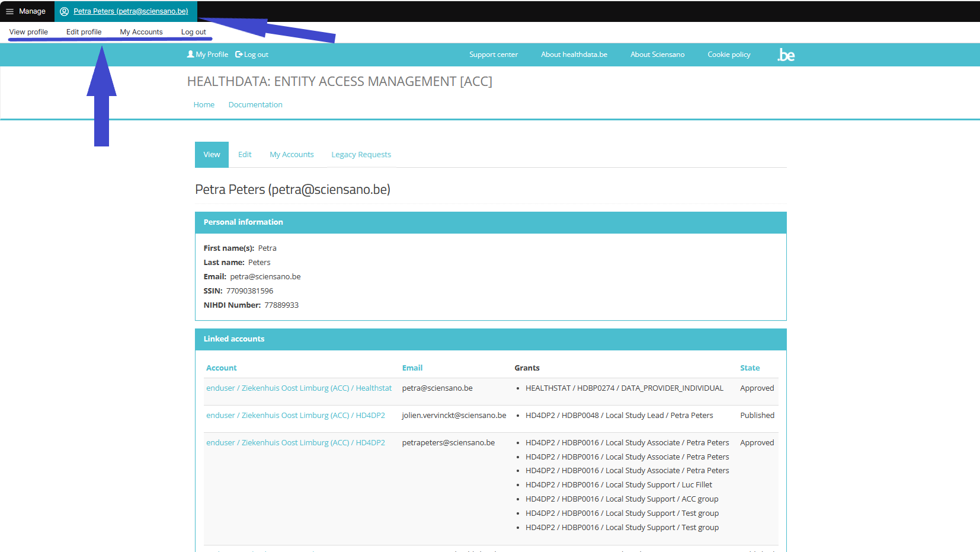Click Log out in admin toolbar
The width and height of the screenshot is (980, 552).
193,32
